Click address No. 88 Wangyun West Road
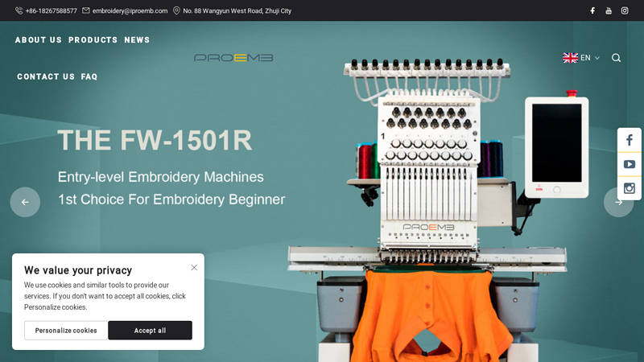 pyautogui.click(x=237, y=10)
